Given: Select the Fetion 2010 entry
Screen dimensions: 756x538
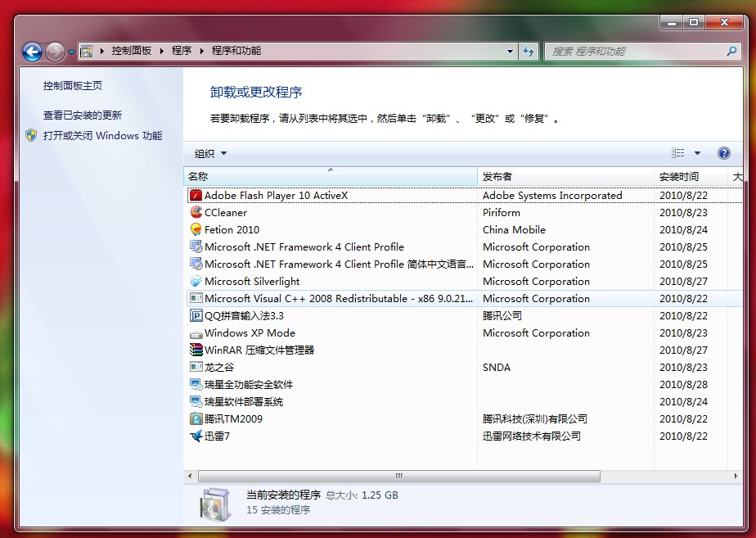Looking at the screenshot, I should tap(232, 229).
